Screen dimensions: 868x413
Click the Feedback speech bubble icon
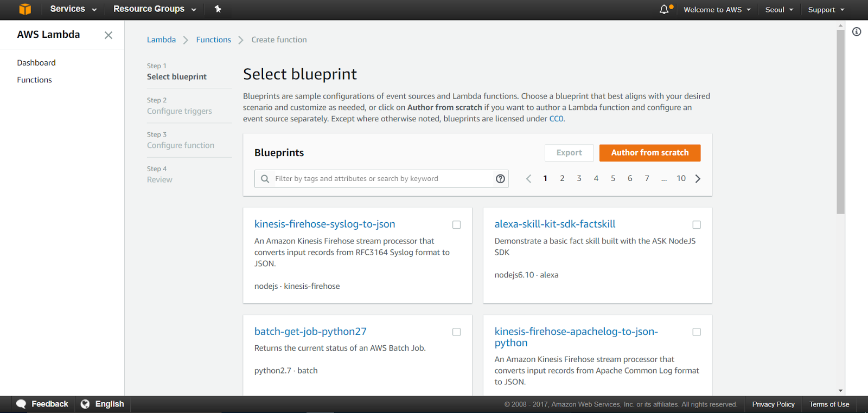click(x=21, y=404)
